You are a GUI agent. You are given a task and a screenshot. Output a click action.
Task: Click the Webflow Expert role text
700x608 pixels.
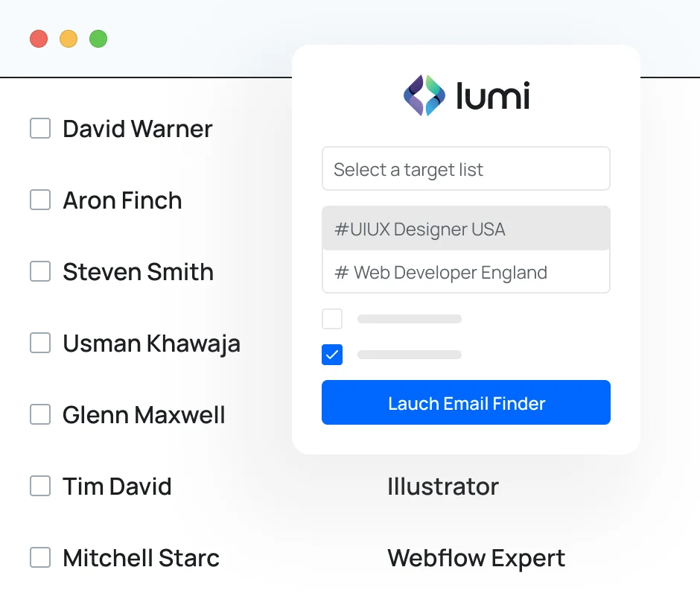coord(476,558)
